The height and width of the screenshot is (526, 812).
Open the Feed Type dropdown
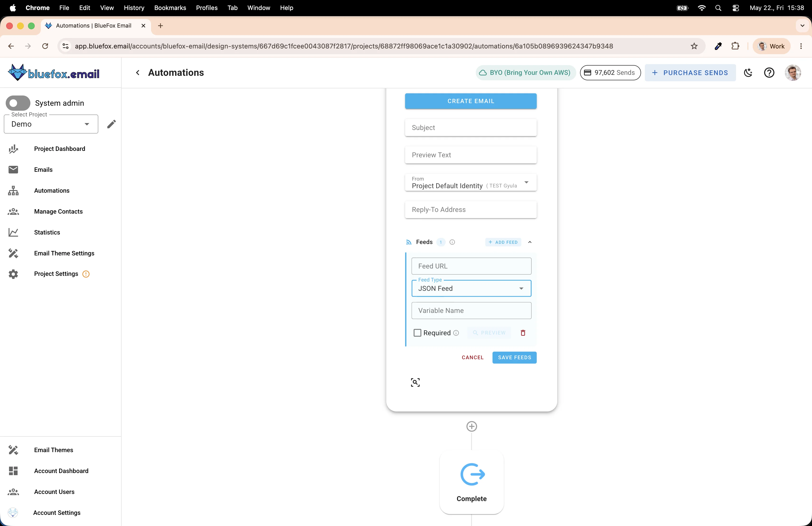pos(472,288)
